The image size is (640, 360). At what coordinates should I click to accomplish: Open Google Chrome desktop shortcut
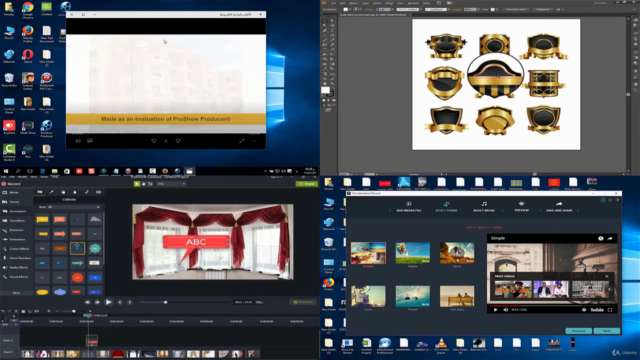pyautogui.click(x=28, y=10)
